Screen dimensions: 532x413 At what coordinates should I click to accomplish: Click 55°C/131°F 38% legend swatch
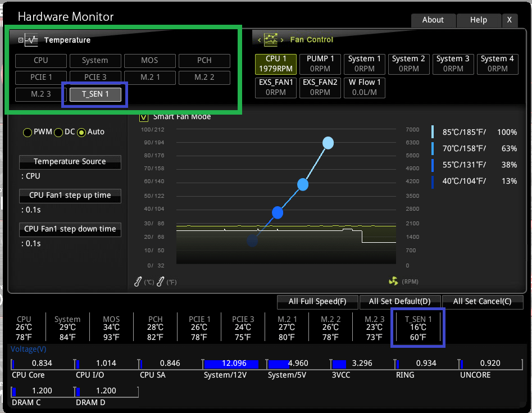pyautogui.click(x=432, y=165)
